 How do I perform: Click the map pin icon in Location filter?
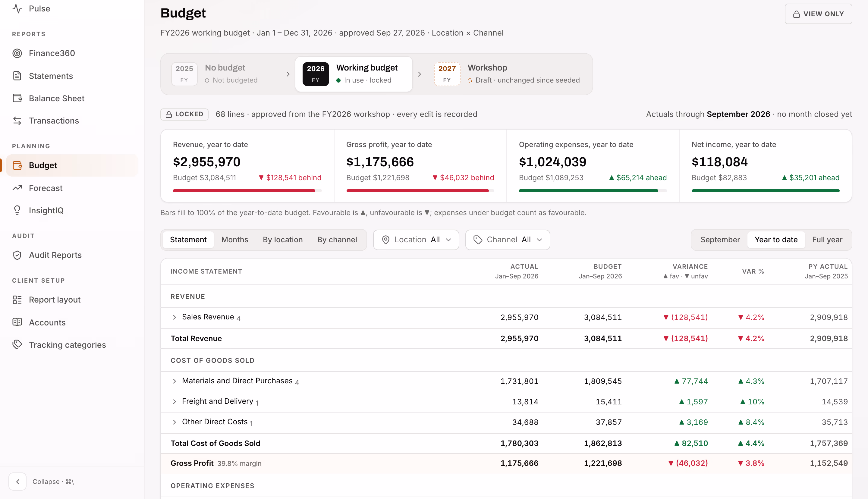coord(385,240)
